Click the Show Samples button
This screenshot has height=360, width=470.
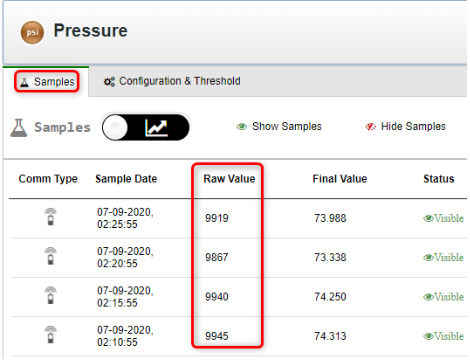click(279, 127)
